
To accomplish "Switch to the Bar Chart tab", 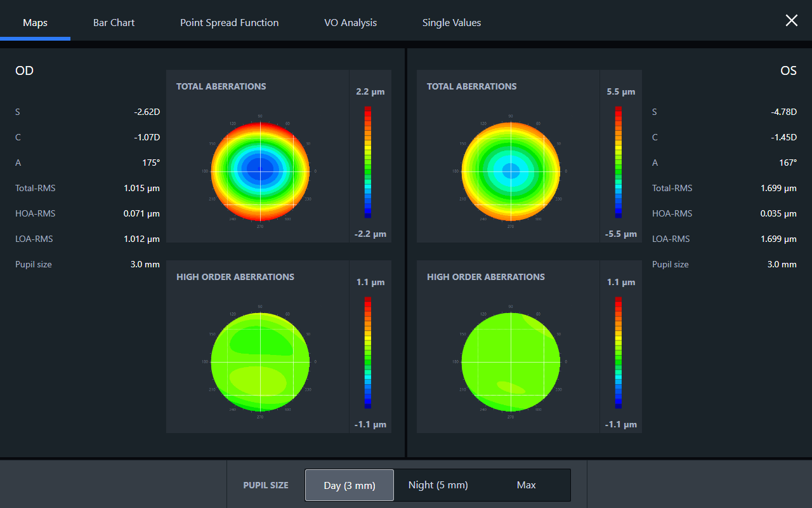I will pyautogui.click(x=114, y=22).
